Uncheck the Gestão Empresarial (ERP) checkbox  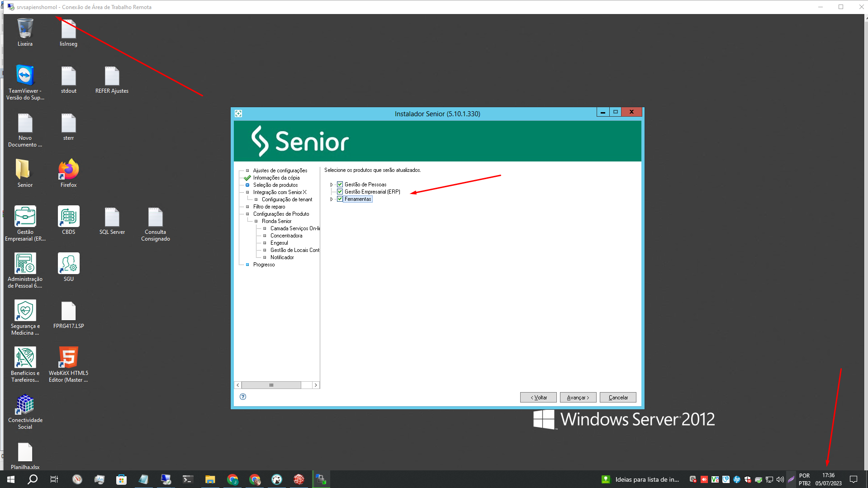point(340,192)
